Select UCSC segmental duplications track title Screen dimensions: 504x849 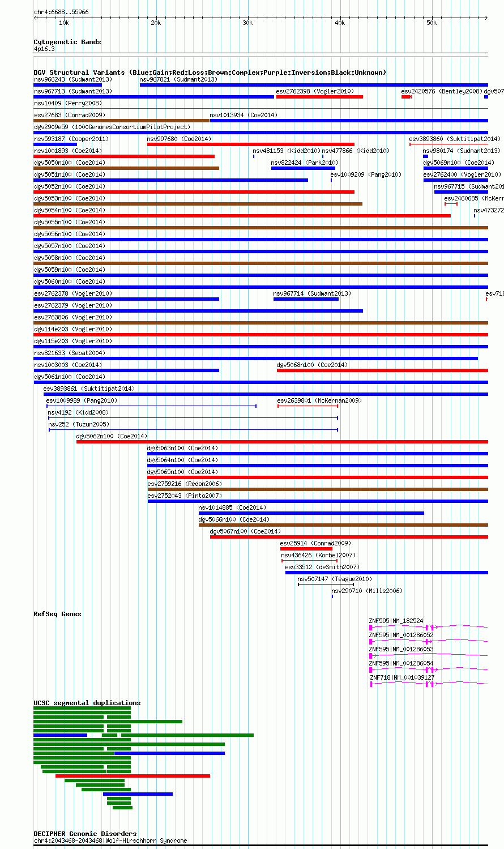87,703
